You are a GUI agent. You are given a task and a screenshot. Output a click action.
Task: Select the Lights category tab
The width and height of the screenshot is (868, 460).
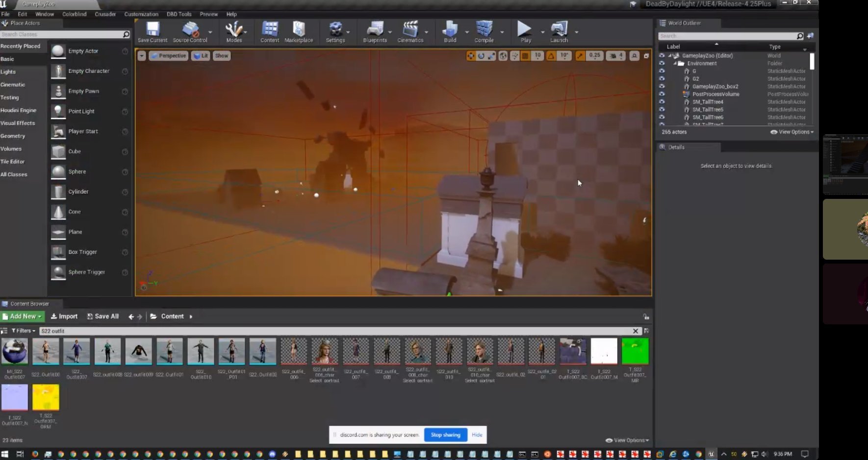[8, 72]
